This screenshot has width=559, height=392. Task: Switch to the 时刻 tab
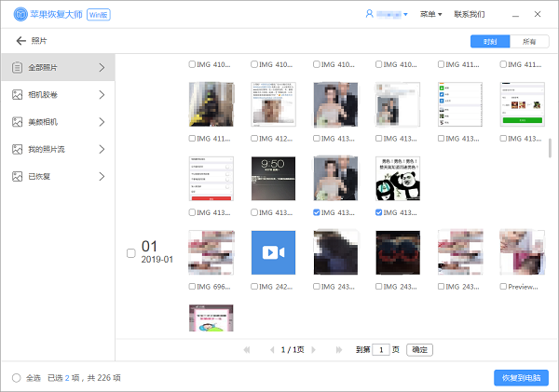(490, 41)
